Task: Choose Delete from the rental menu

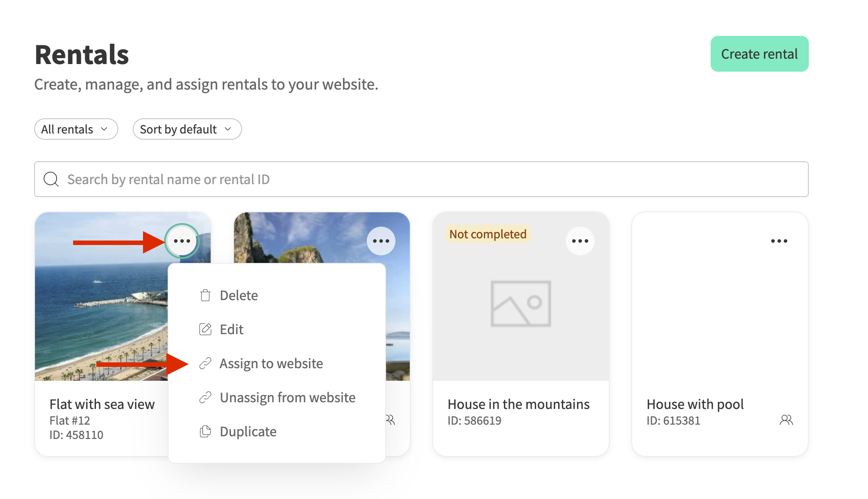Action: pos(239,295)
